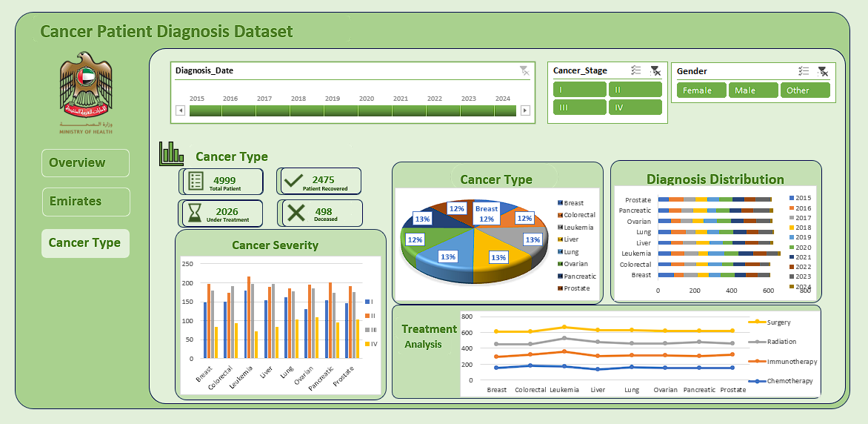Select the 2018 segment on the timeline
The height and width of the screenshot is (424, 868).
tap(307, 111)
